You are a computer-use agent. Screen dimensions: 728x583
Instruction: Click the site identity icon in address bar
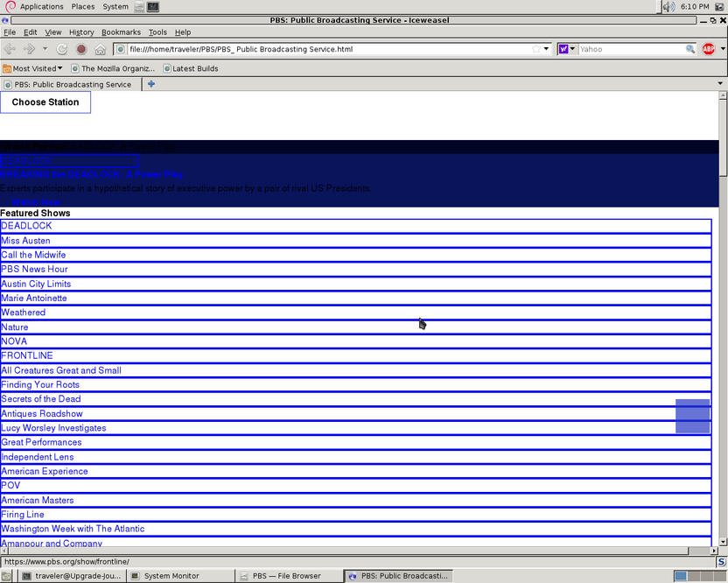(x=120, y=49)
